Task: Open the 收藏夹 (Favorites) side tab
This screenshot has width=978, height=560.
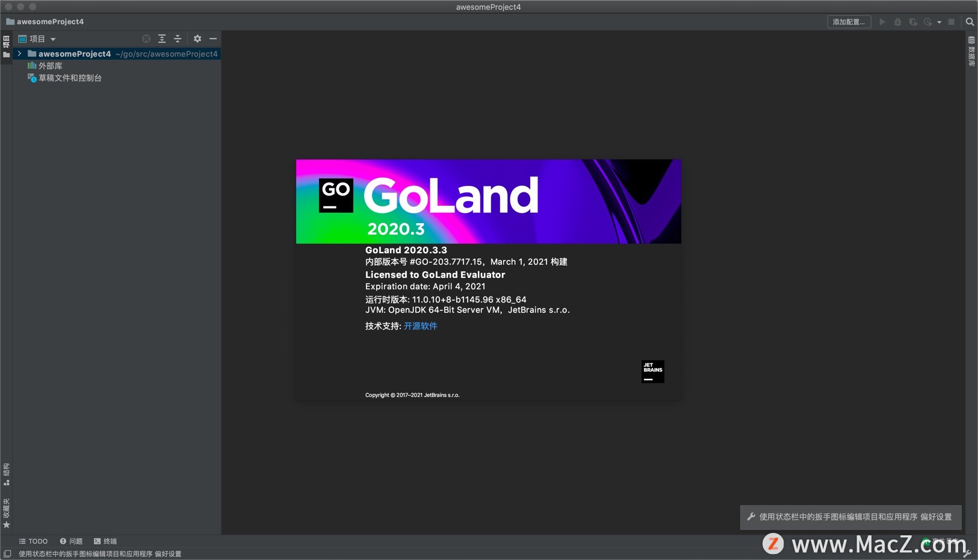Action: [x=6, y=513]
